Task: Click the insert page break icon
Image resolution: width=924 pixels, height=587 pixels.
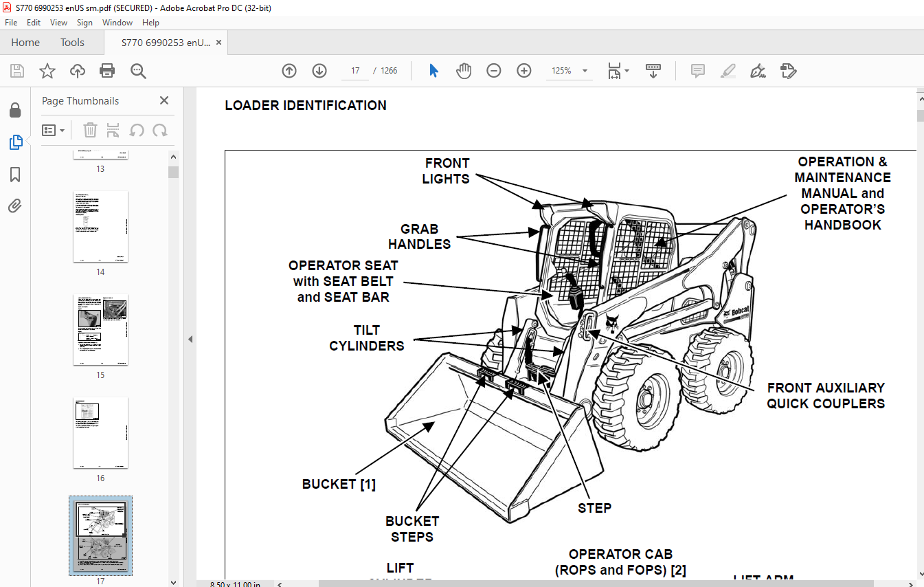Action: (x=113, y=130)
